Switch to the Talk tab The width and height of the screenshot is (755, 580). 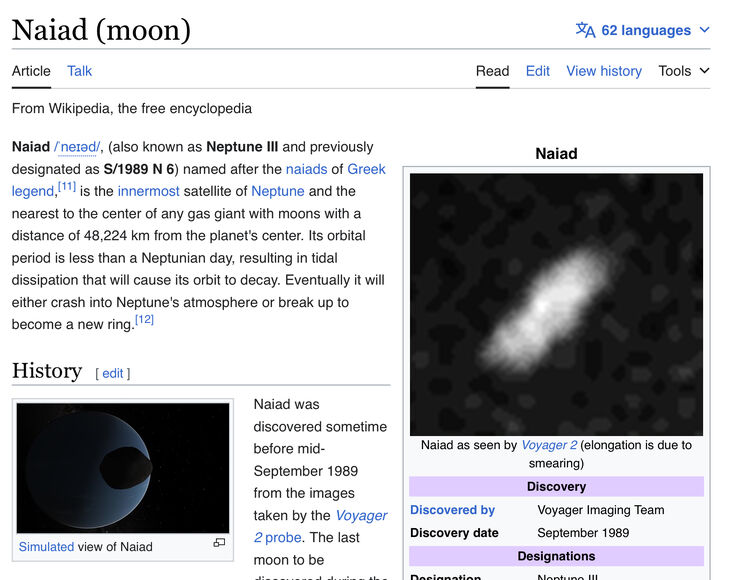pos(79,71)
